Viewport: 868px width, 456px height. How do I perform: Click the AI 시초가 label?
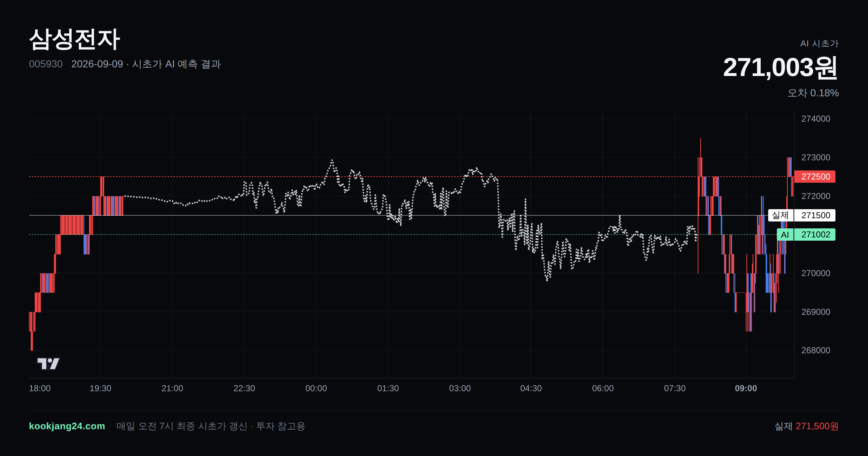(819, 43)
